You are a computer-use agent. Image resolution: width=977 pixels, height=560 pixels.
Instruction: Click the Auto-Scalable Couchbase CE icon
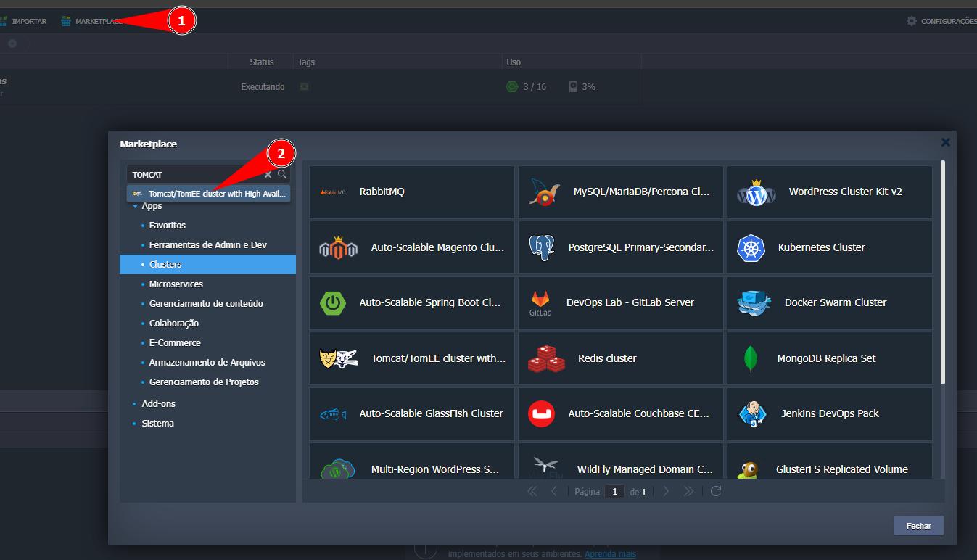tap(541, 414)
